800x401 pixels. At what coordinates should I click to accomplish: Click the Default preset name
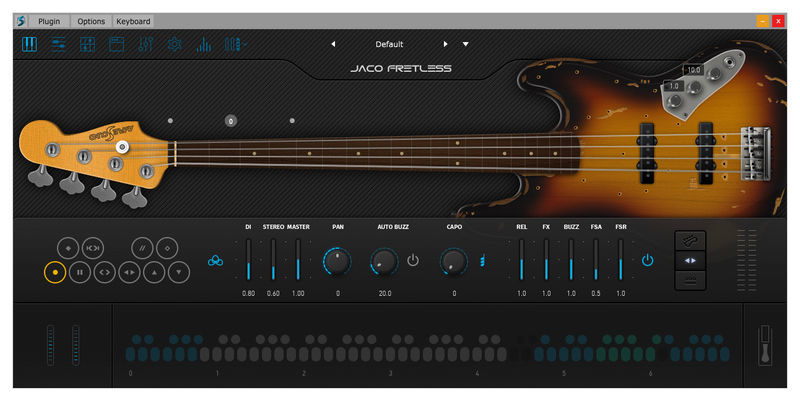[389, 44]
